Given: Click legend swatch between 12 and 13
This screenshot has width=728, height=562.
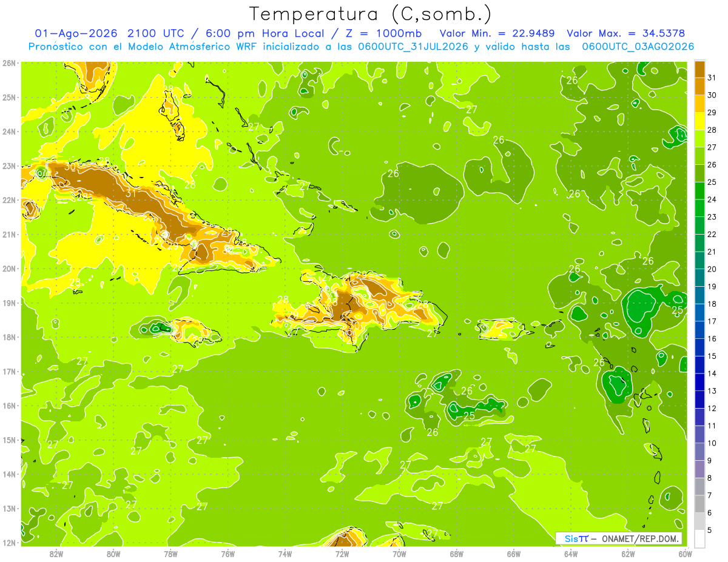Looking at the screenshot, I should point(699,400).
